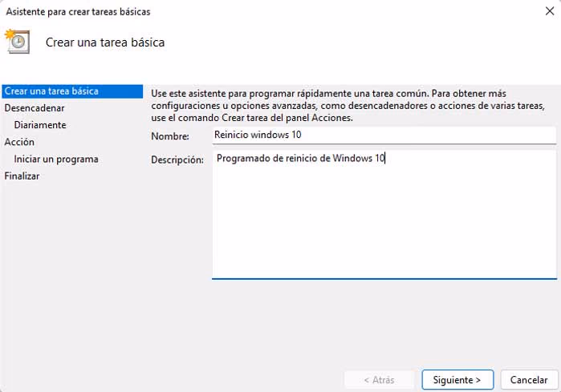Click the Nombre field with 'Reinicio windows 10'
This screenshot has width=561, height=392.
[x=384, y=135]
